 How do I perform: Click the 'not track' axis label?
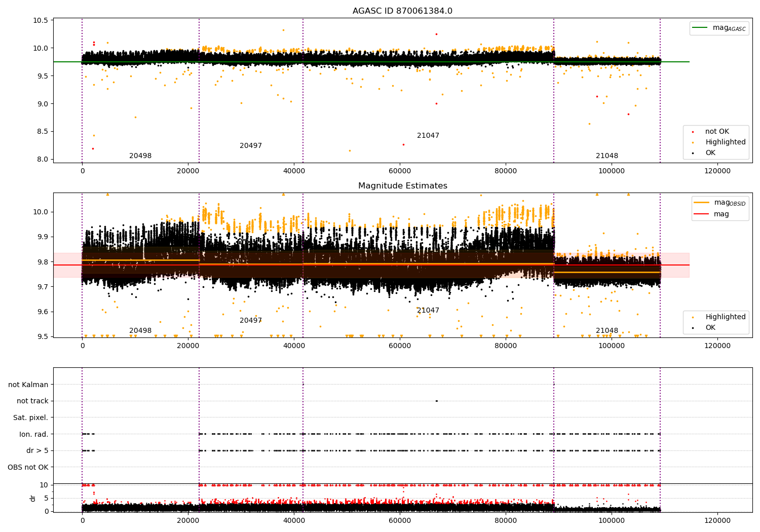(x=32, y=401)
